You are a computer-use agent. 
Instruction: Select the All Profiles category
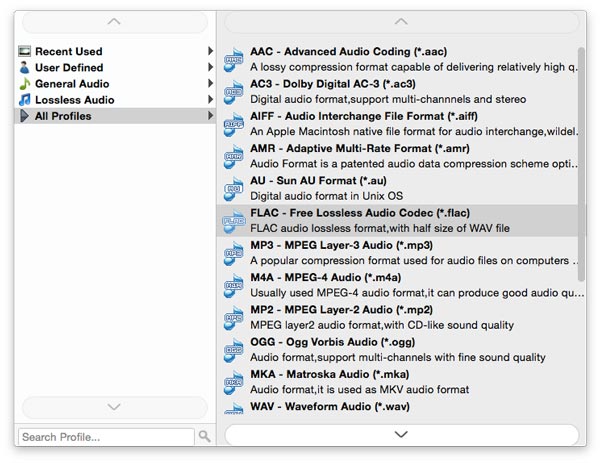(115, 116)
